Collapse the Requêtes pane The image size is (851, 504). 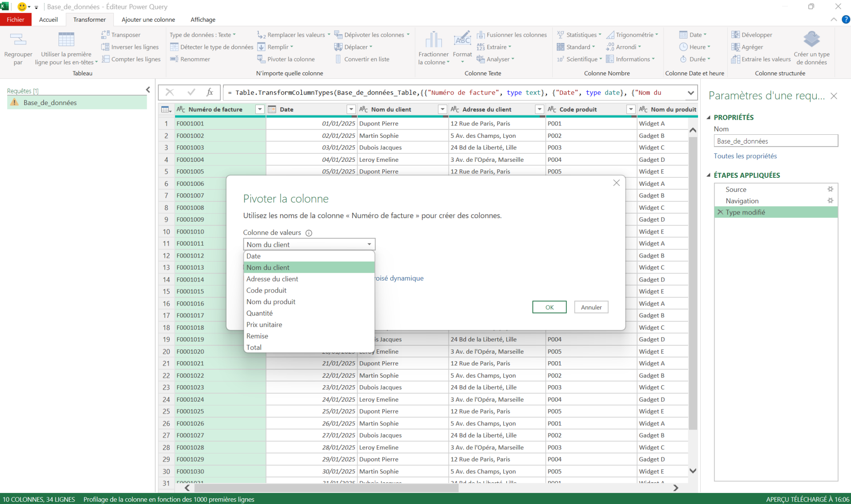pyautogui.click(x=148, y=90)
